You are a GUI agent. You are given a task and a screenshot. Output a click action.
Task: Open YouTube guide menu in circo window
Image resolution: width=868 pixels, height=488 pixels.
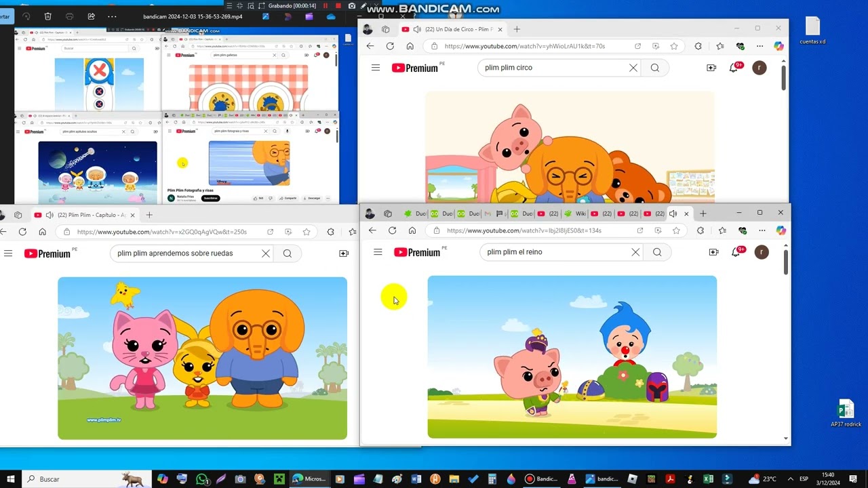[376, 68]
